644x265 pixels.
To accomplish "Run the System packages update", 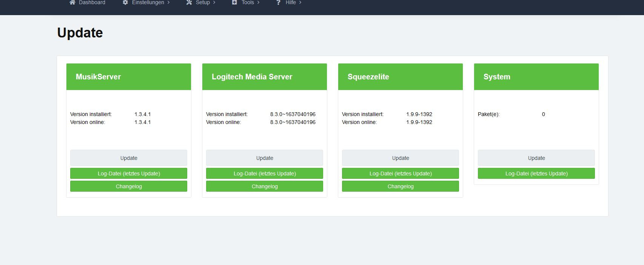I will click(536, 158).
